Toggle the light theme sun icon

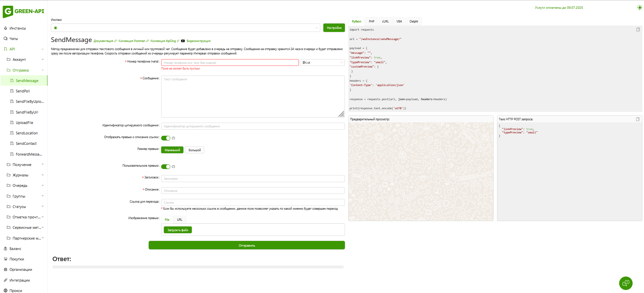point(639,8)
